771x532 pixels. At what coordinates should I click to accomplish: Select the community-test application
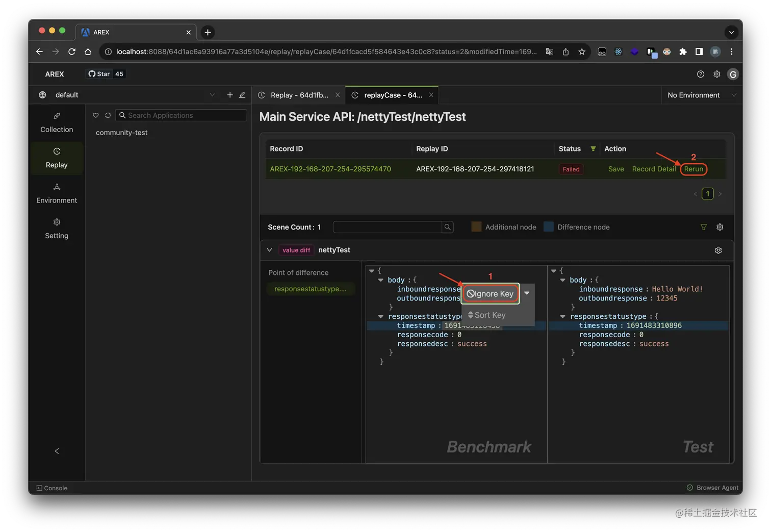pos(121,133)
